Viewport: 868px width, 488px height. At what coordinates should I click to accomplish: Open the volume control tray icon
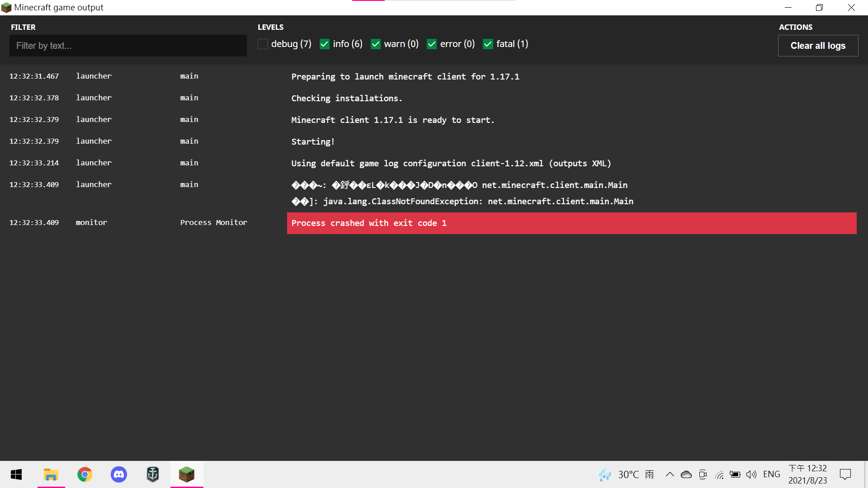pos(751,474)
